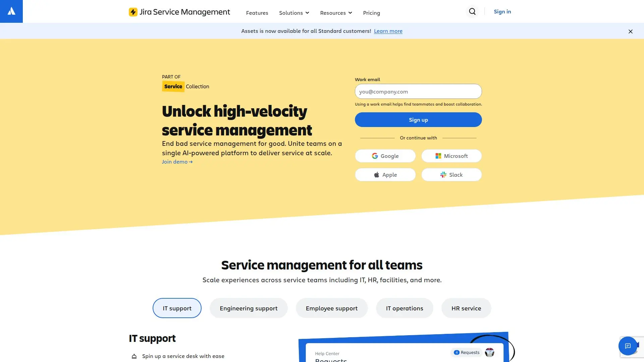Switch to the HR service tab

466,308
